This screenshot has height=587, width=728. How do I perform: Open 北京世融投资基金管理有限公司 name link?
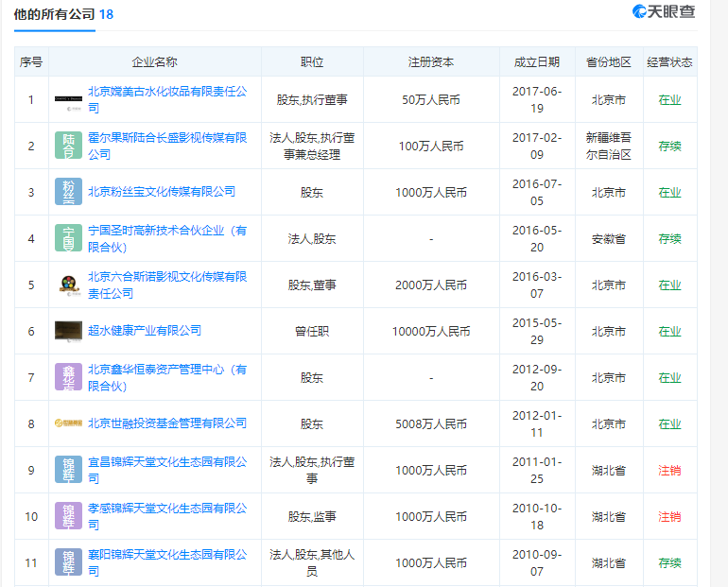pos(166,423)
